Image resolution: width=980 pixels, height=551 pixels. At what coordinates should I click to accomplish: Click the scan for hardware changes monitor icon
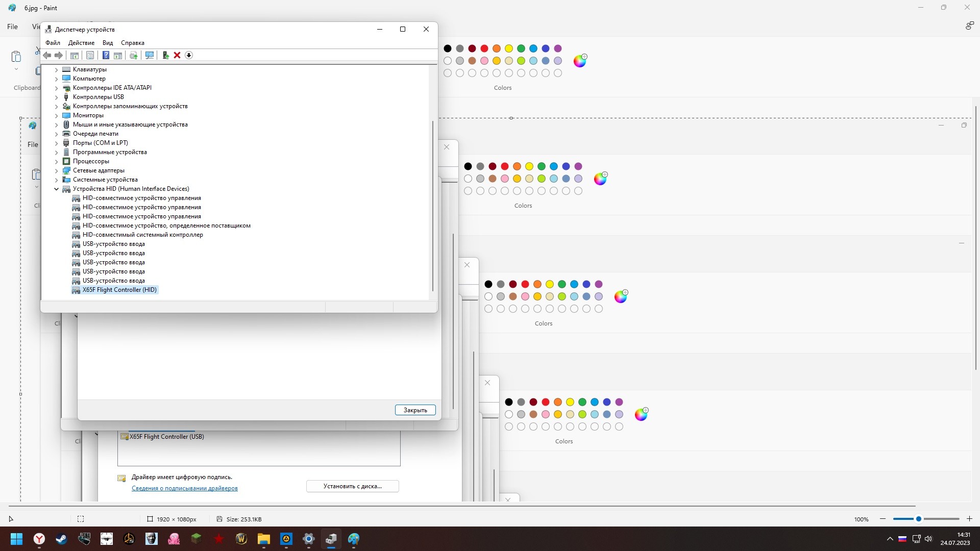click(x=150, y=55)
